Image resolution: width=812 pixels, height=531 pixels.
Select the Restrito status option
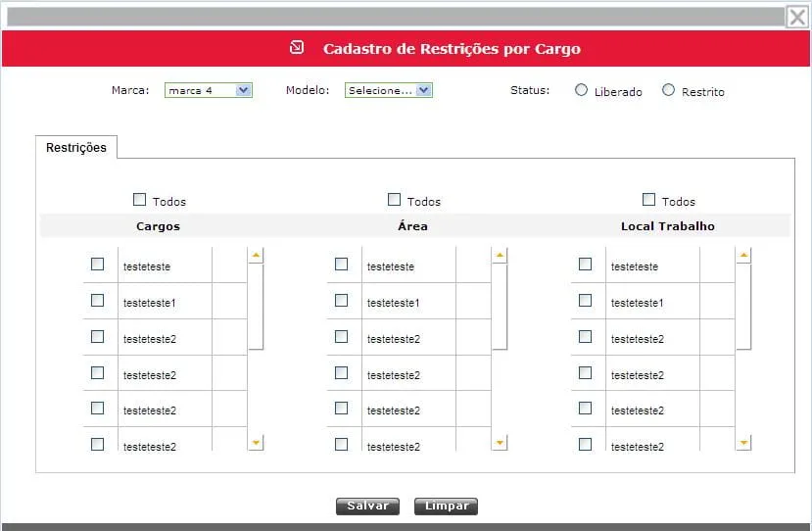click(669, 90)
